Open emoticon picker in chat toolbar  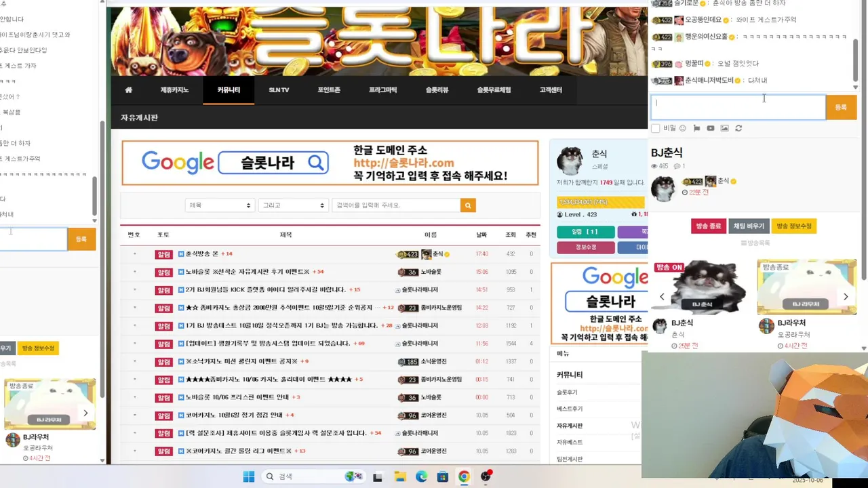point(682,128)
